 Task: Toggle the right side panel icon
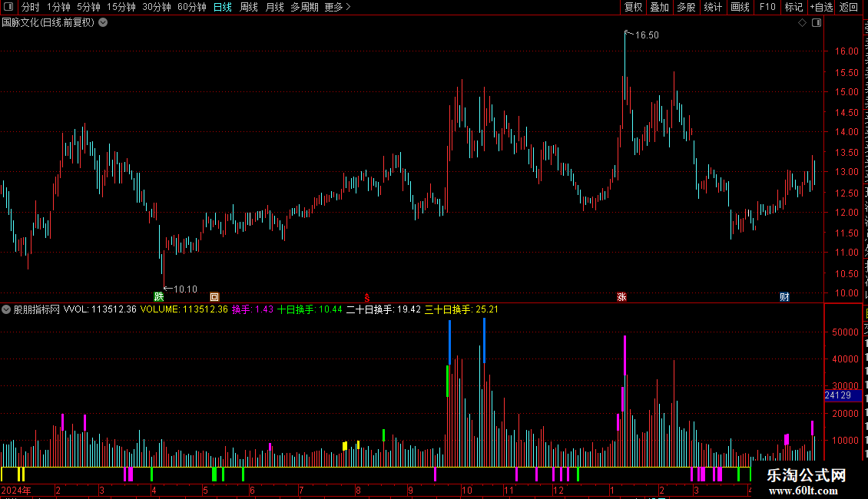pos(817,23)
